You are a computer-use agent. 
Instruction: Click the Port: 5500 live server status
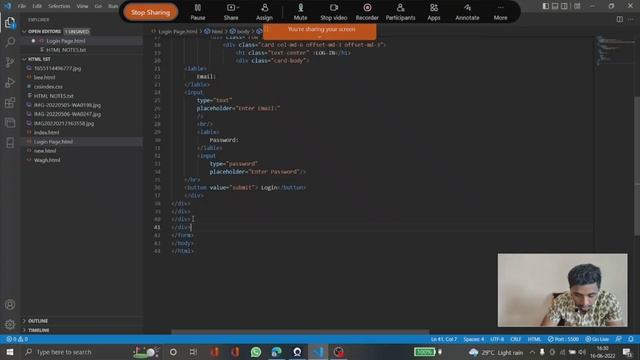[x=563, y=339]
